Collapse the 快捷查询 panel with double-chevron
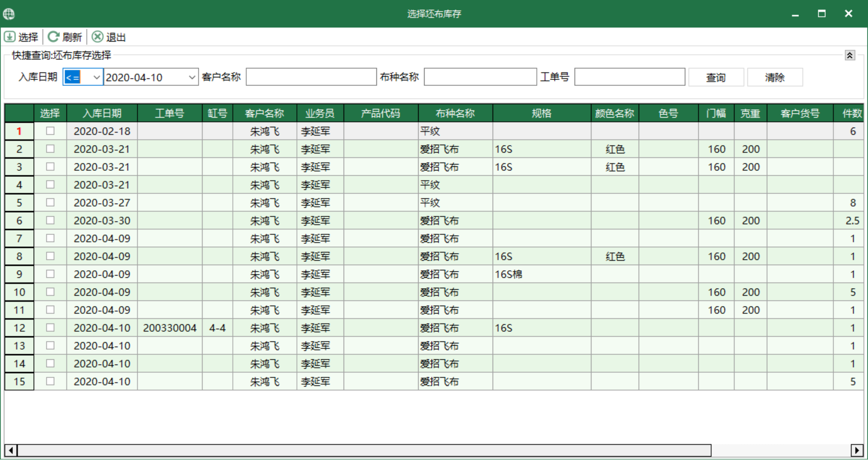 tap(850, 55)
